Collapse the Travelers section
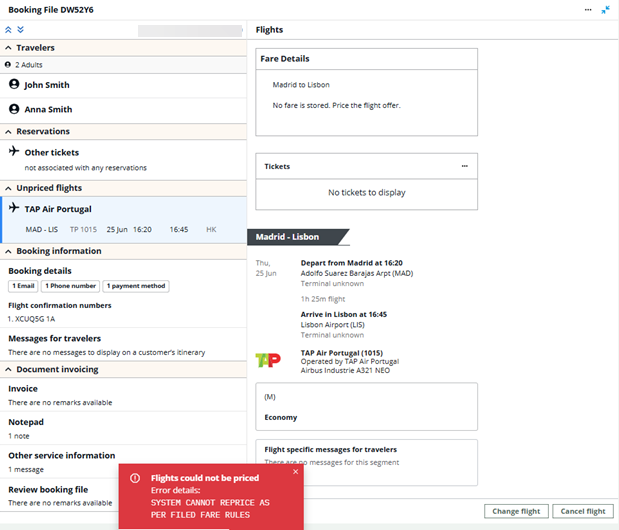The image size is (619, 530). [x=9, y=48]
